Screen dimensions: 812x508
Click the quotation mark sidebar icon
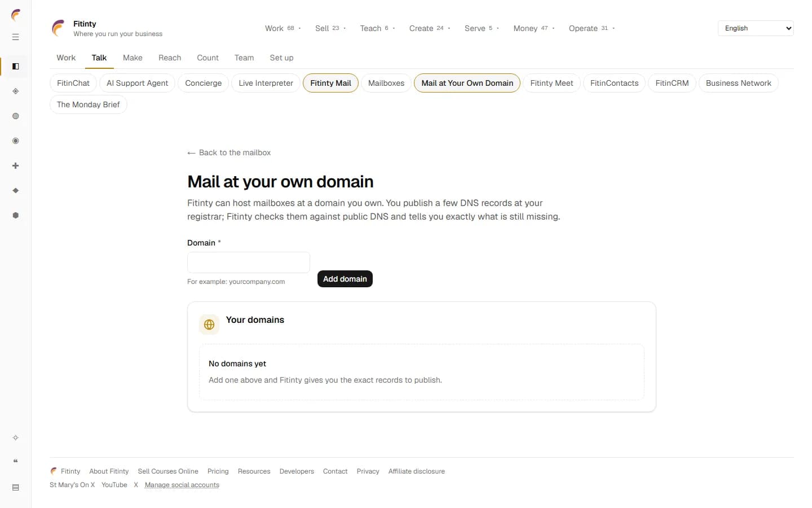(16, 462)
